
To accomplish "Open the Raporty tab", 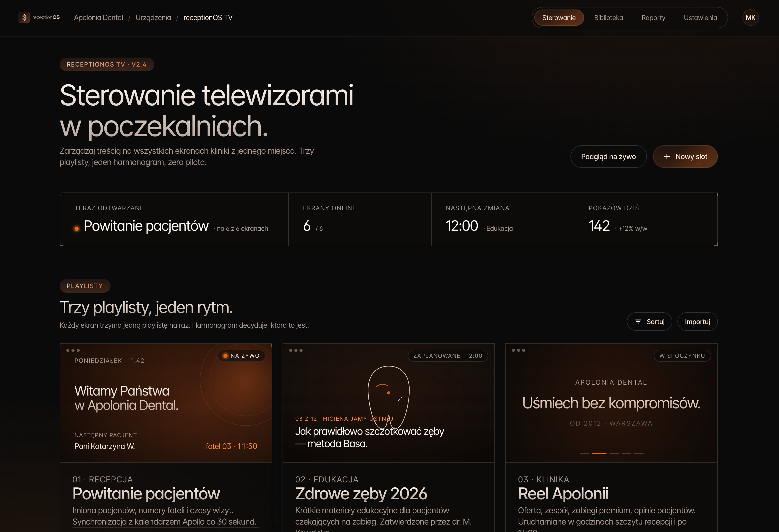I will point(653,17).
